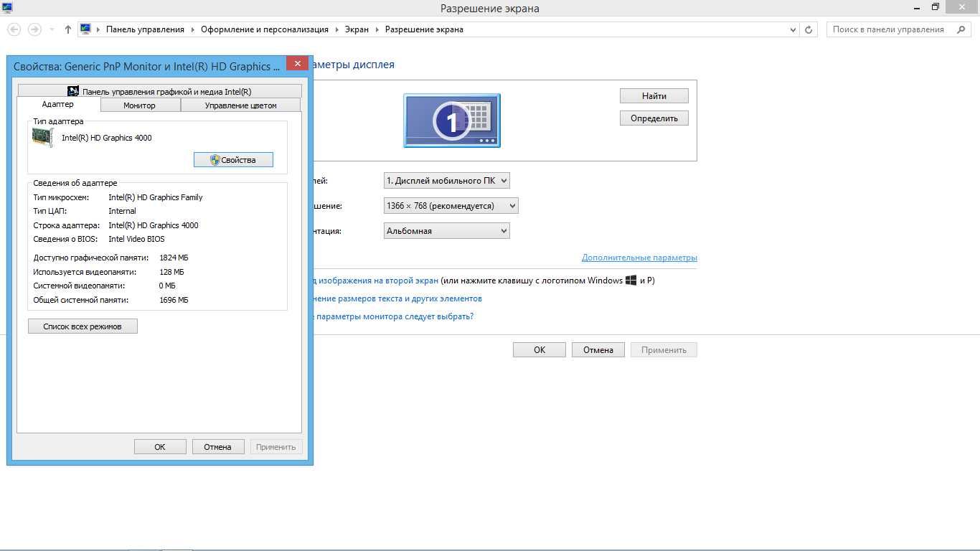Click Отмена in Разрешение экрана window

point(598,350)
